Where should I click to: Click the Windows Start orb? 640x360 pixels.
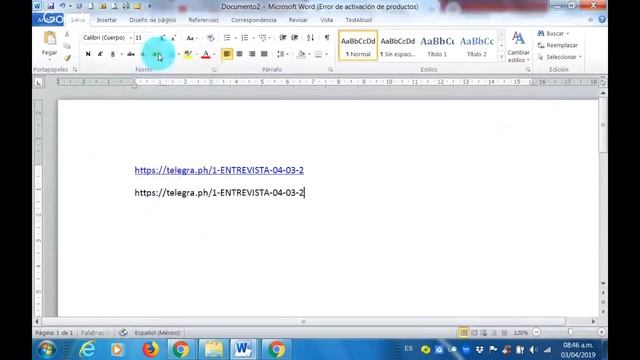pos(47,349)
